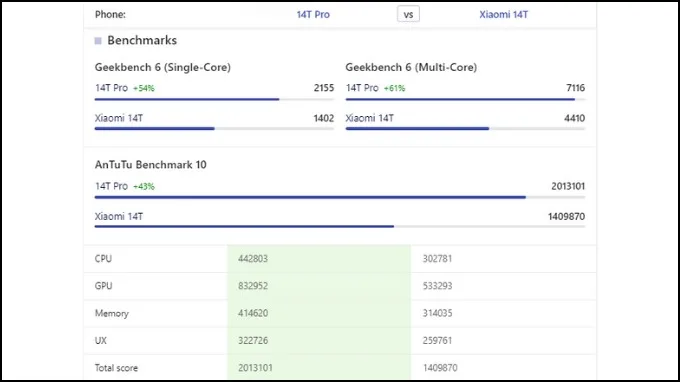Click the Memory row label
Viewport: 680px width, 382px height.
coord(111,313)
